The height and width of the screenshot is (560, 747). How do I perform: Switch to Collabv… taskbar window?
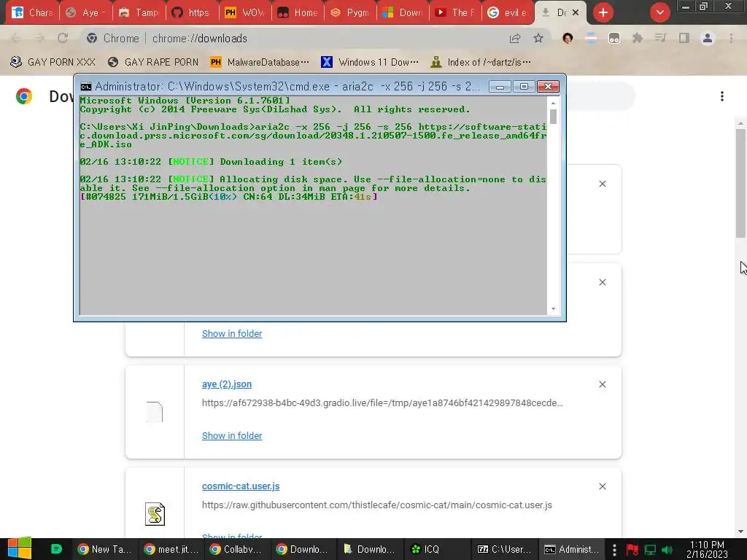tap(237, 549)
